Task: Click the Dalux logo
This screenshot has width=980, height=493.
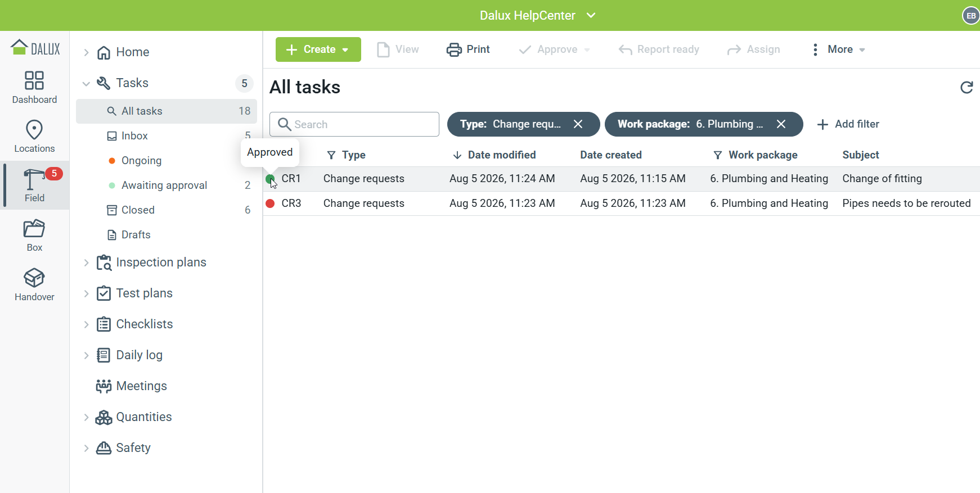Action: point(35,48)
